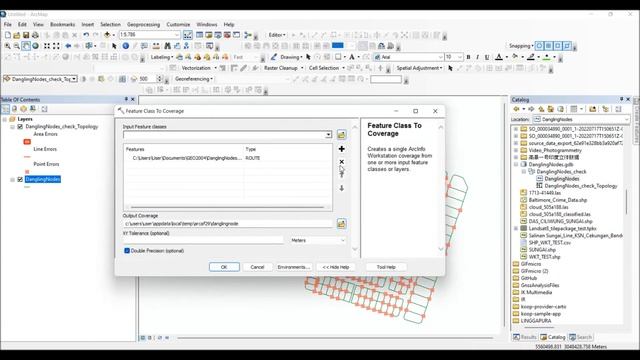This screenshot has width=640, height=360.
Task: Toggle Edge Snapping in Snapping toolbar
Action: 567,46
